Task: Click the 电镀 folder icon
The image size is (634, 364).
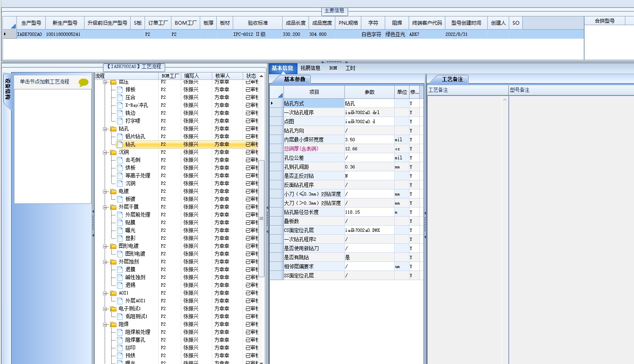Action: tap(114, 191)
